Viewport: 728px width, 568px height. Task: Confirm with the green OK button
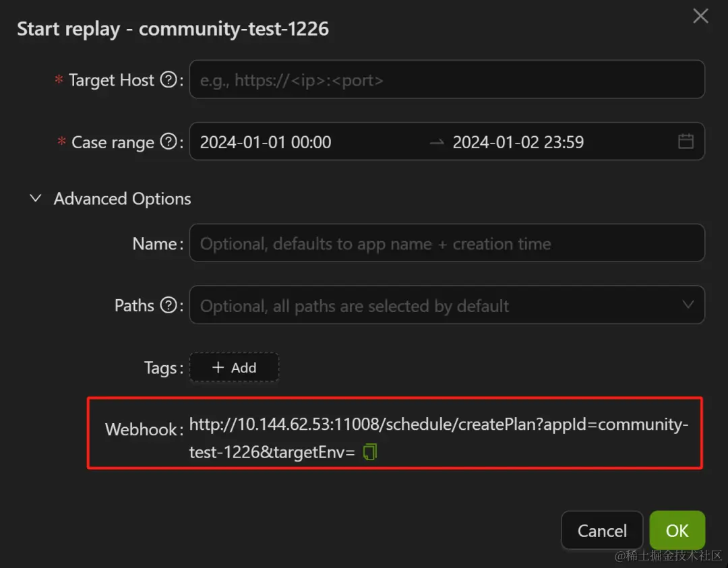tap(677, 530)
